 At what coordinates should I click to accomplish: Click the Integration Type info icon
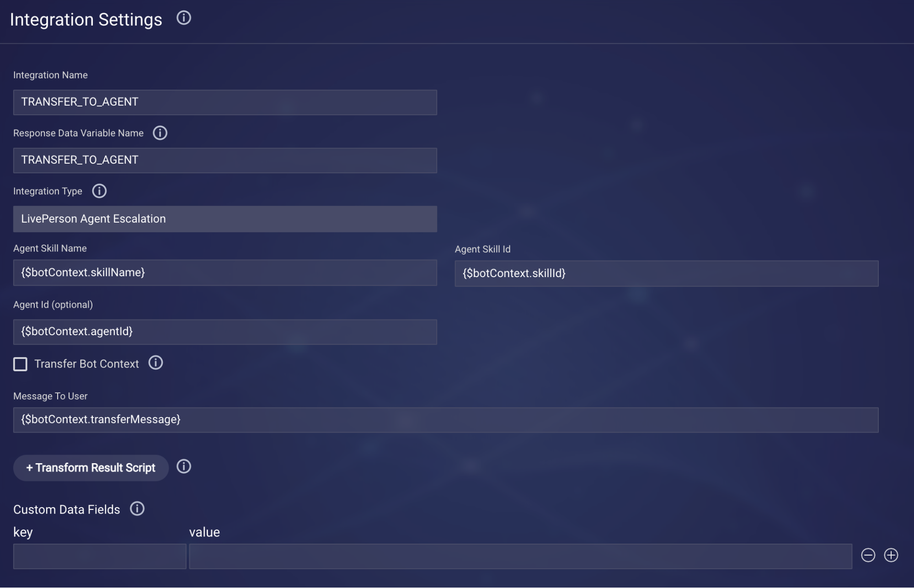click(99, 191)
